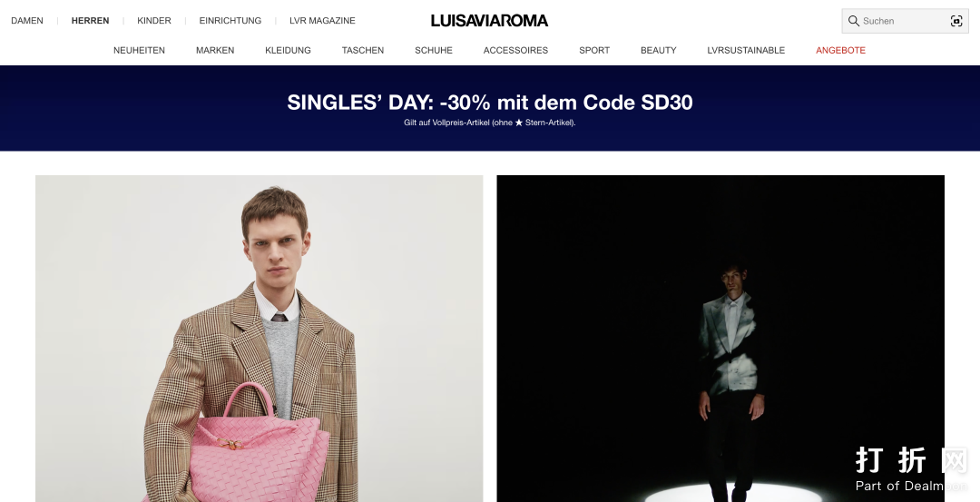Screen dimensions: 980x502
Task: Open the visual image search camera icon
Action: coord(956,21)
